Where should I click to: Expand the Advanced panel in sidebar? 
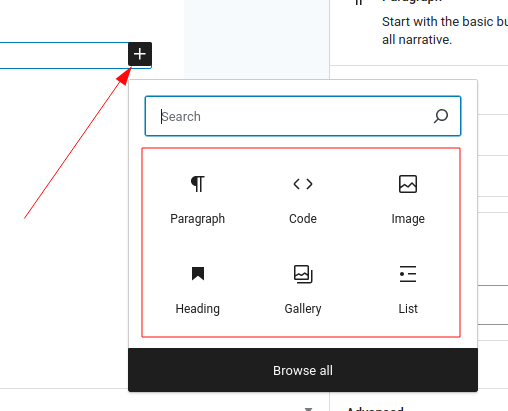coord(375,409)
